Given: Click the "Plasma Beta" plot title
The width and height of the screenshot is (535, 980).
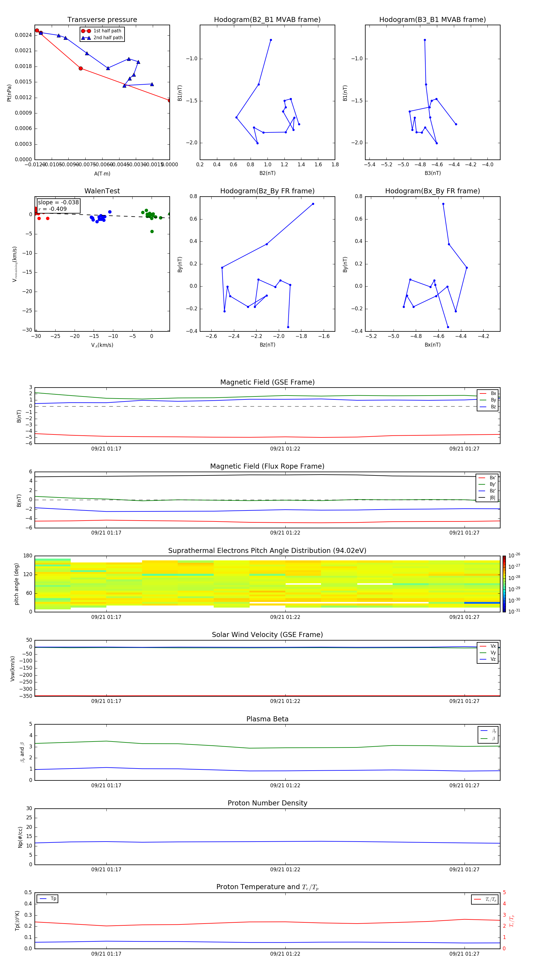Looking at the screenshot, I should [x=267, y=719].
